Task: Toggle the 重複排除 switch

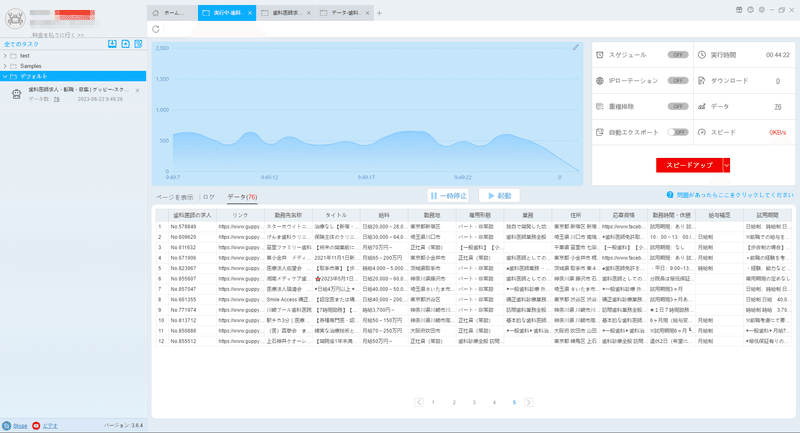Action: (x=678, y=106)
